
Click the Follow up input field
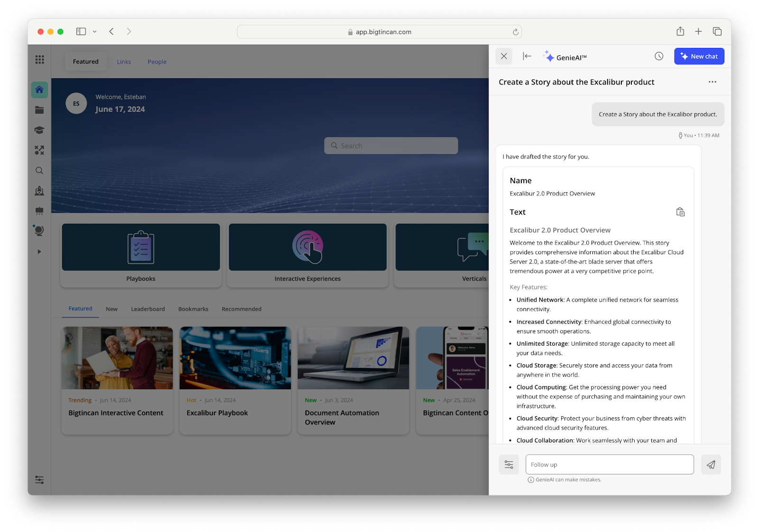[609, 465]
